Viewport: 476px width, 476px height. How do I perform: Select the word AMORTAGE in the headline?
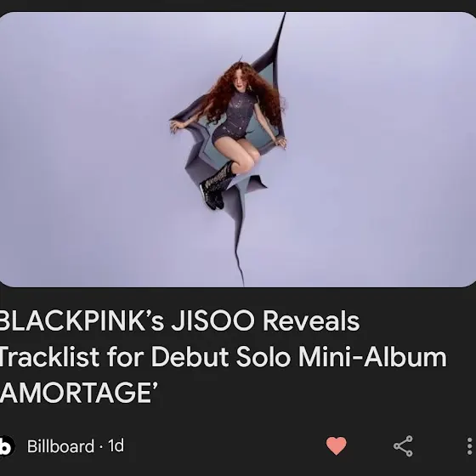[76, 393]
